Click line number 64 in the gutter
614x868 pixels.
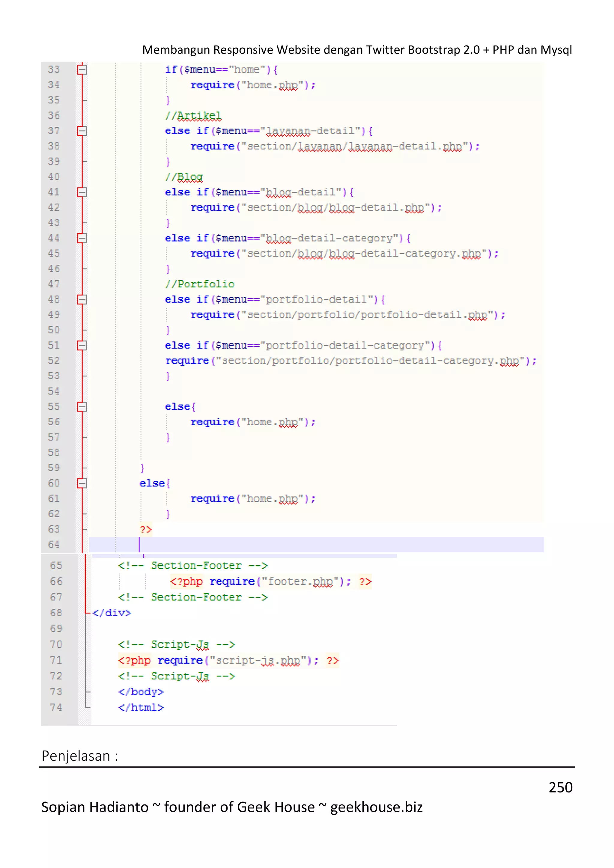(x=54, y=544)
